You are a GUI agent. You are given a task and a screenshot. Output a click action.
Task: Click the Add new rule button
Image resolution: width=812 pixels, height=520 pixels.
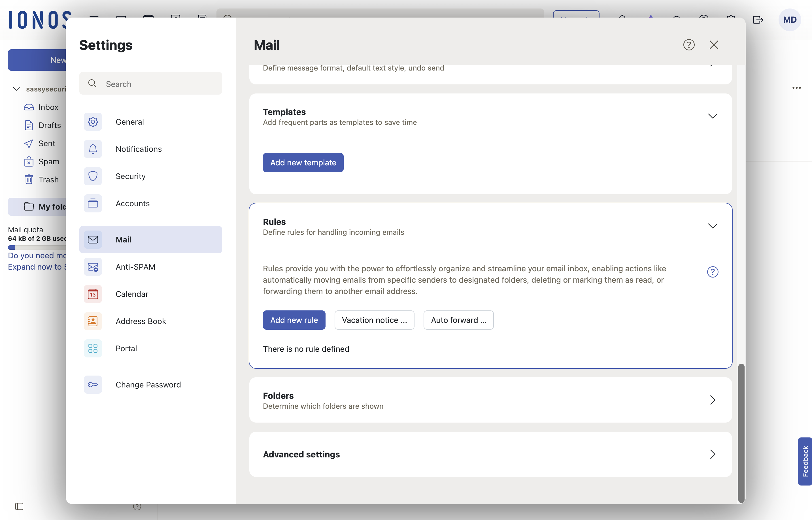coord(294,320)
